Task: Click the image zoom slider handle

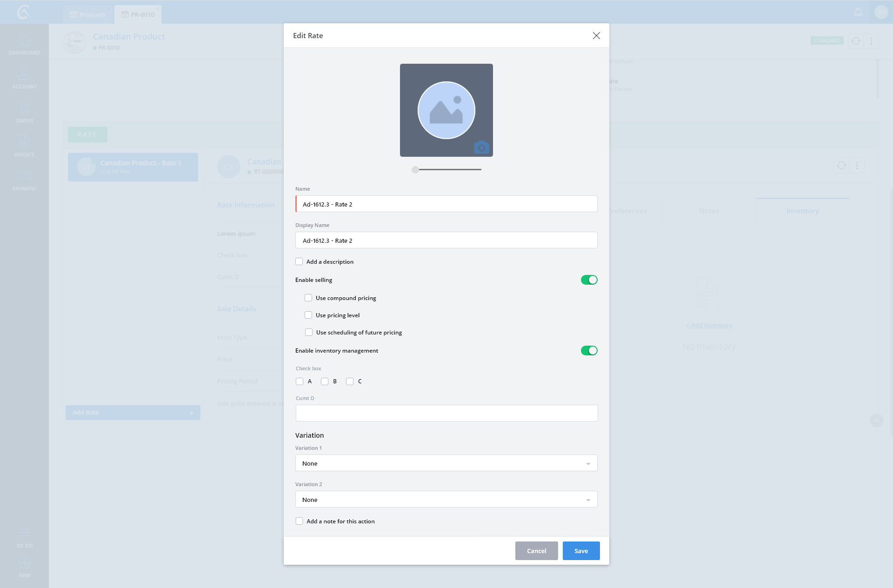Action: 415,170
